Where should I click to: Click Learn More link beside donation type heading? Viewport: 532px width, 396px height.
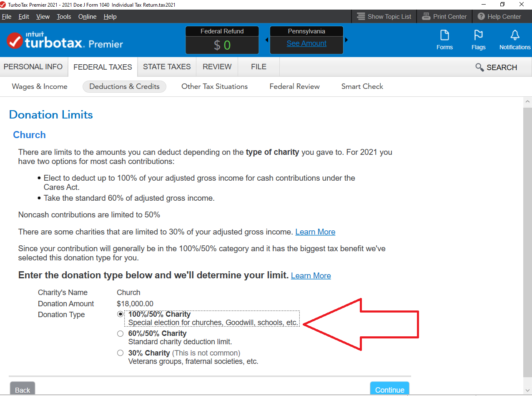pyautogui.click(x=311, y=276)
